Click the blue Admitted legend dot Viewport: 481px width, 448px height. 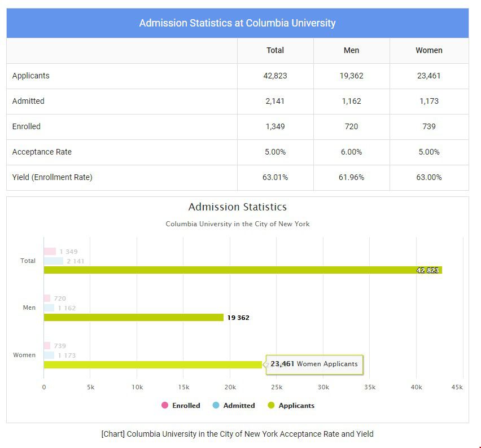coord(216,405)
